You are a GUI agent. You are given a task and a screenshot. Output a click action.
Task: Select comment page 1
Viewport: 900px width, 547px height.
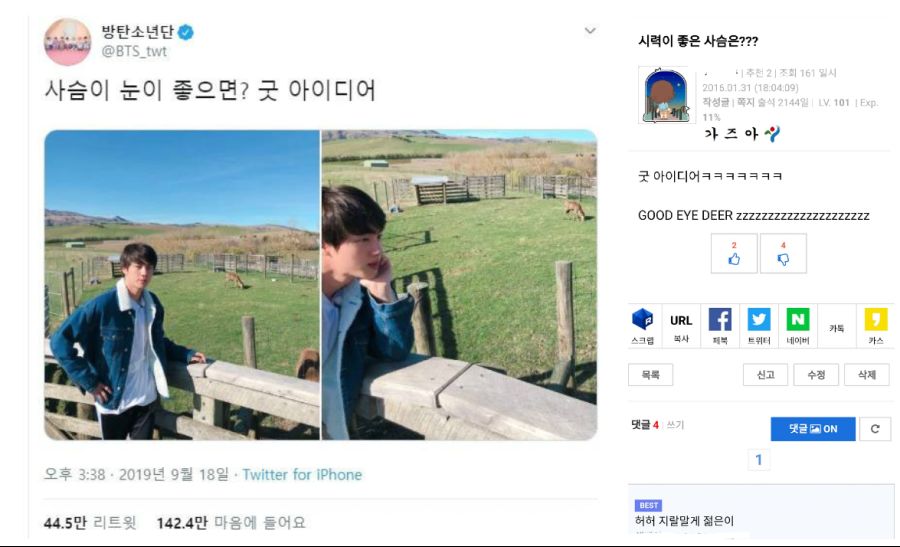click(x=759, y=460)
